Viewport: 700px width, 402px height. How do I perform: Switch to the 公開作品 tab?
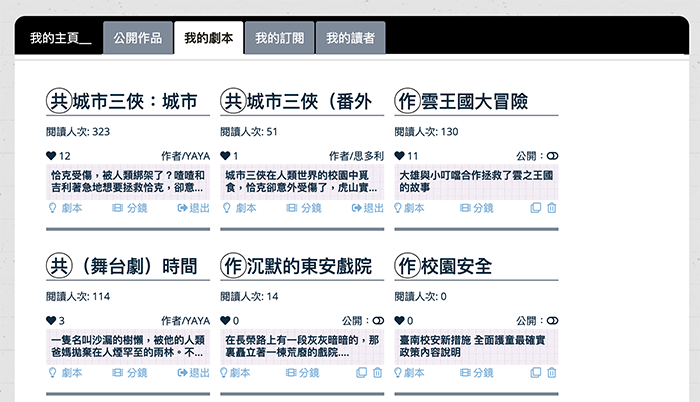pyautogui.click(x=136, y=38)
